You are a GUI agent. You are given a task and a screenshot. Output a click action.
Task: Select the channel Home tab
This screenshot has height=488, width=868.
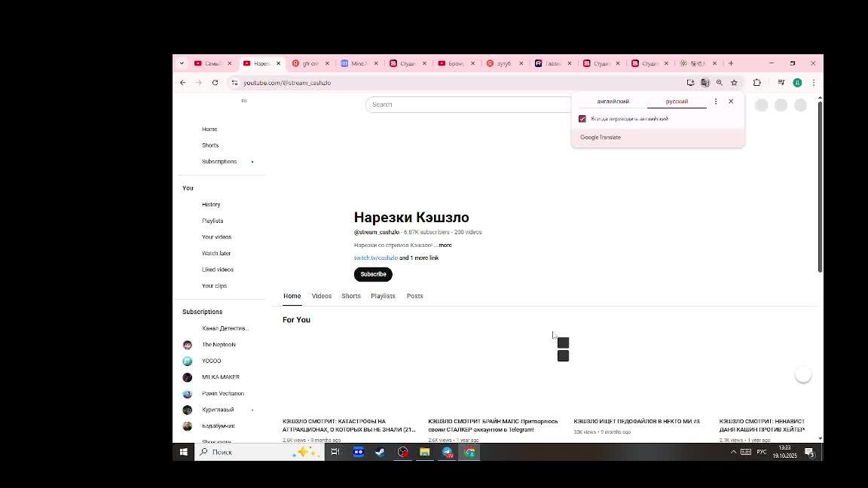pyautogui.click(x=292, y=296)
